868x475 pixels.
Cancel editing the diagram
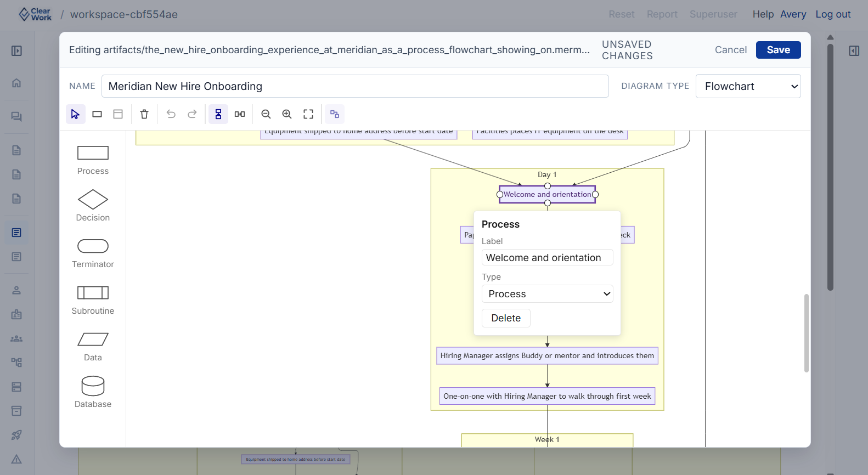tap(731, 50)
